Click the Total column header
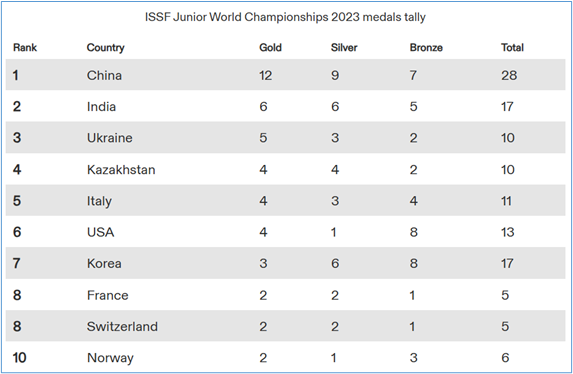Viewport: 573px width, 374px height. click(x=512, y=48)
